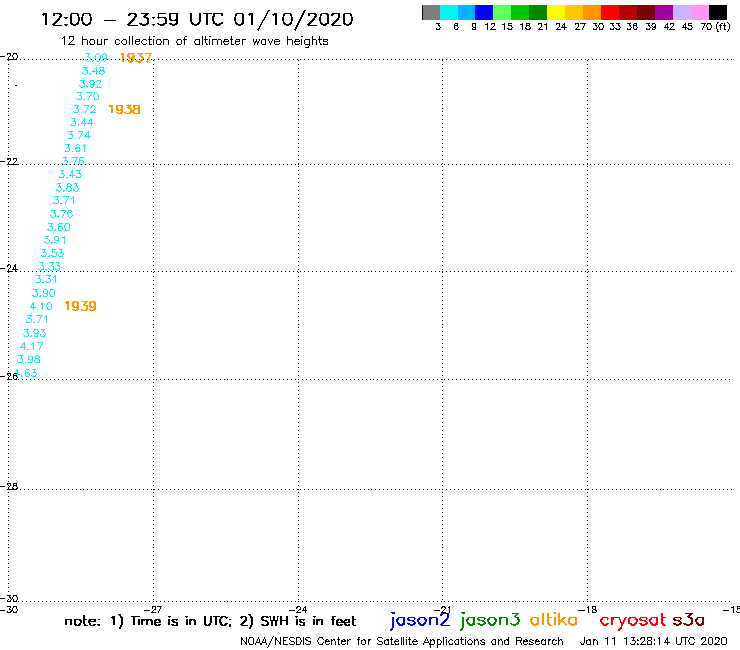This screenshot has height=650, width=740.
Task: Click the NOAA/NESDIS Center credit line
Action: [x=402, y=641]
